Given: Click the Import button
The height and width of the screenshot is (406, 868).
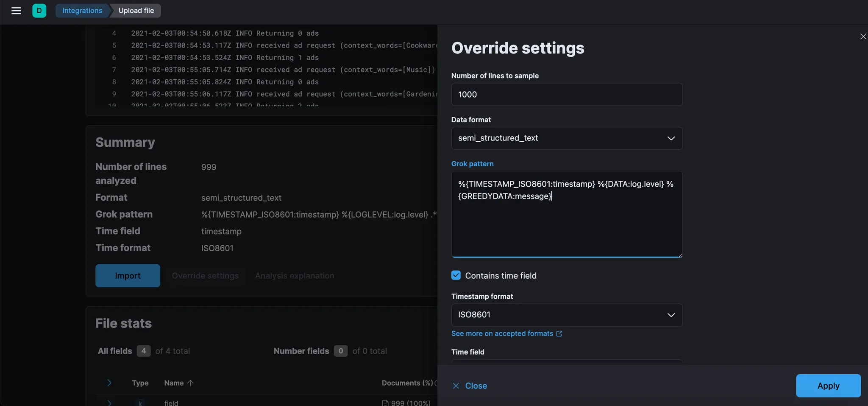Looking at the screenshot, I should click(128, 276).
